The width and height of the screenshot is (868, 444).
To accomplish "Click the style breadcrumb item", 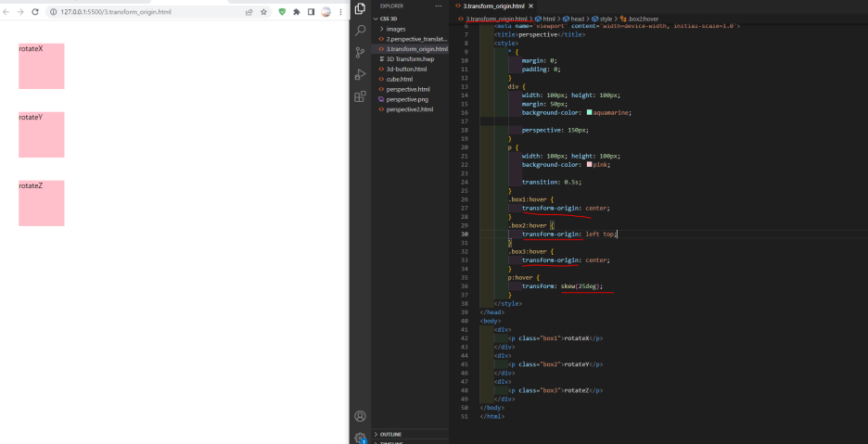I will tap(602, 19).
